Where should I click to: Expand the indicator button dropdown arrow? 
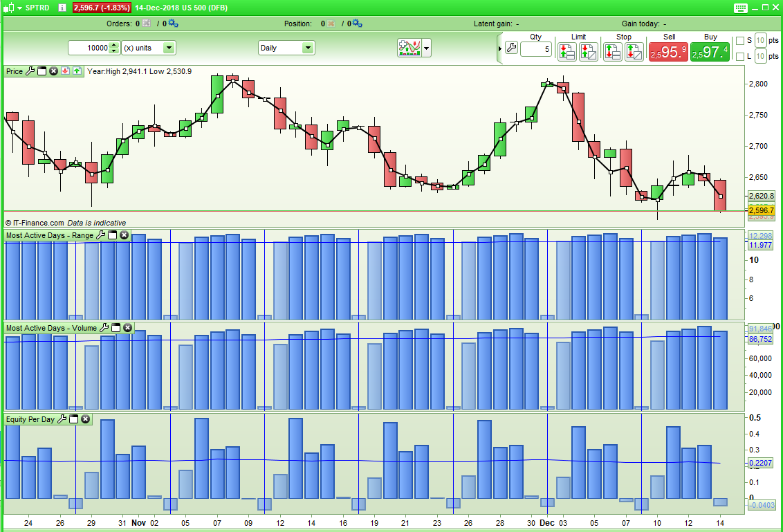click(x=427, y=48)
